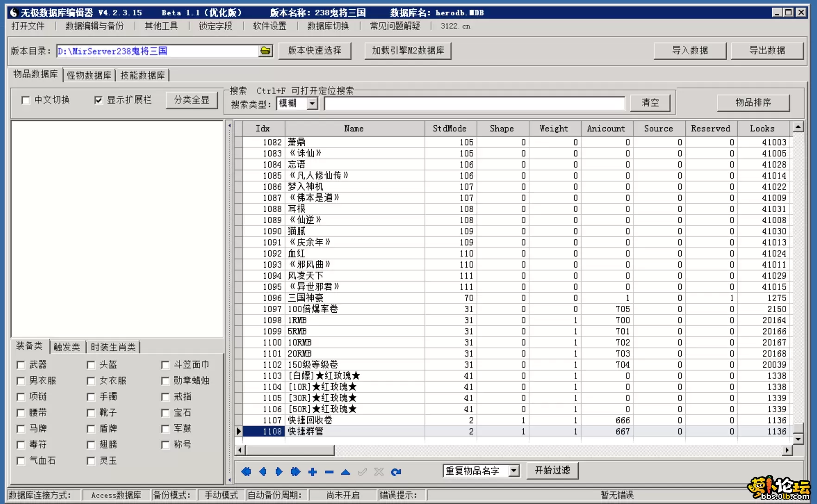Click the 开始过滤 button
Image resolution: width=817 pixels, height=504 pixels.
552,471
